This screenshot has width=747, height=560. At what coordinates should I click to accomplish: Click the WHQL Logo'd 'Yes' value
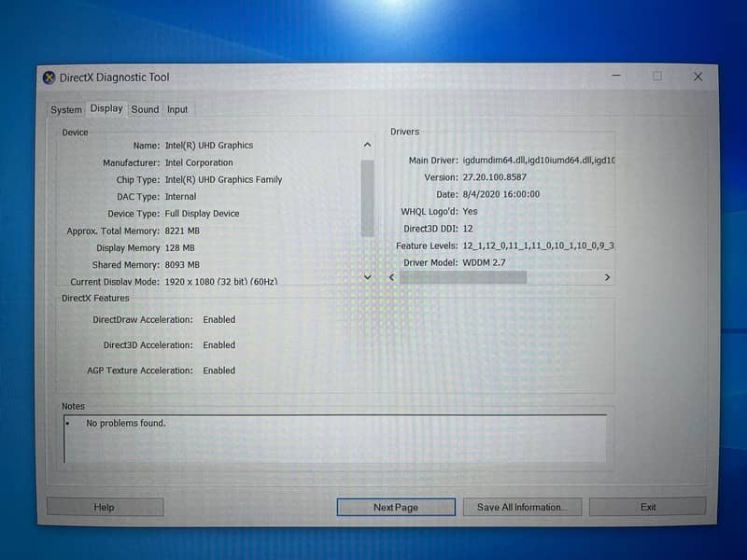click(x=470, y=212)
